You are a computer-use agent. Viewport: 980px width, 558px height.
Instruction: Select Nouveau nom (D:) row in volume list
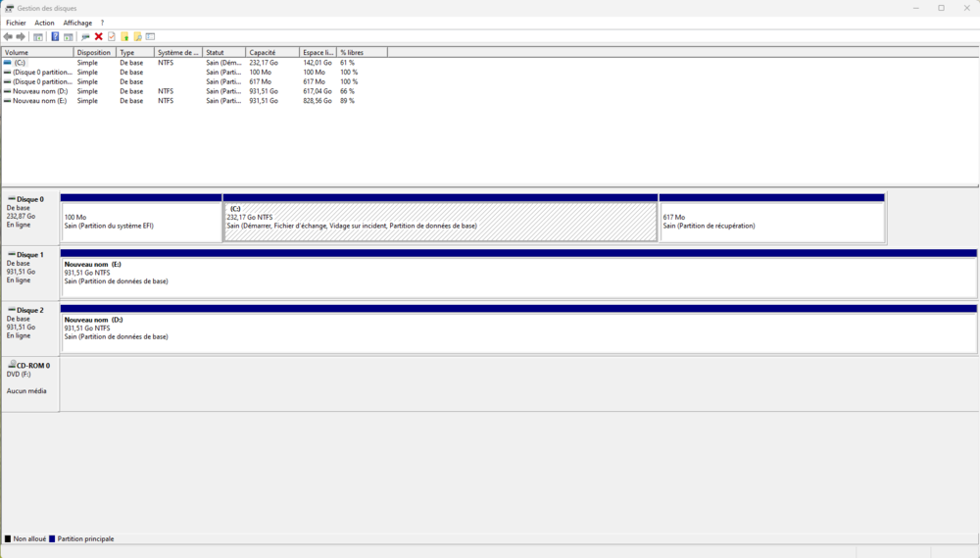(x=39, y=91)
